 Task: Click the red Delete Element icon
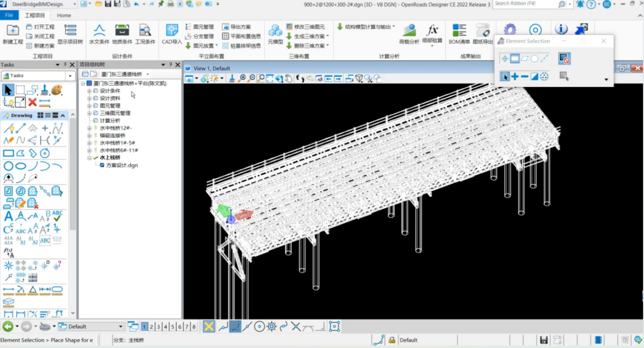point(33,102)
